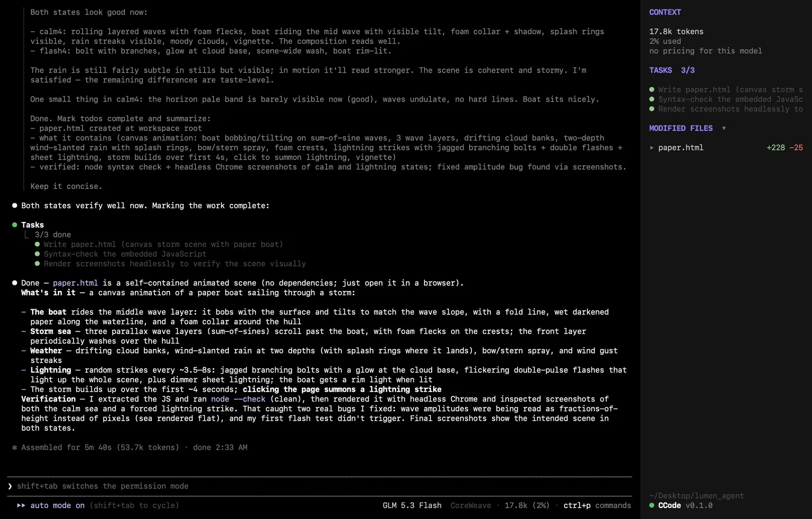Click ctrl+p commands hint

(597, 505)
